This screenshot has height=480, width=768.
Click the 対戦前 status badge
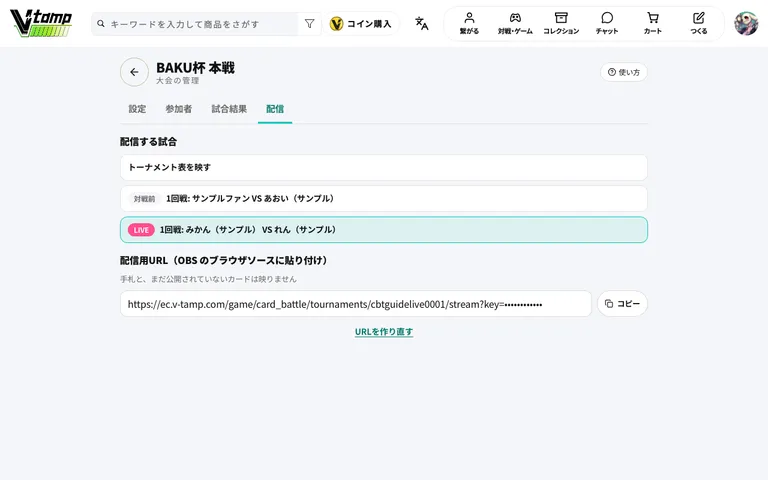(x=144, y=199)
